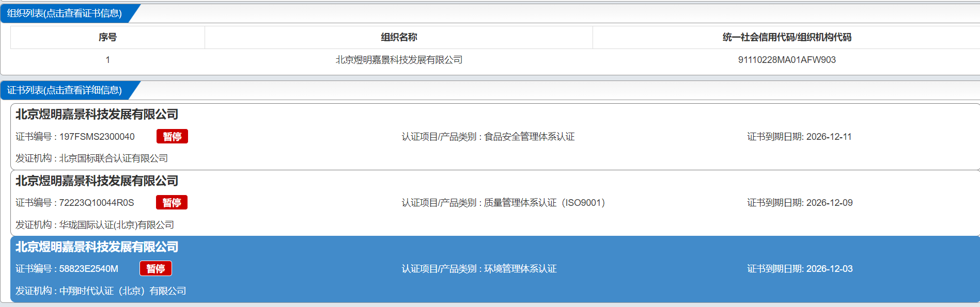The image size is (980, 307).
Task: Click the 序号 column header
Action: 107,37
